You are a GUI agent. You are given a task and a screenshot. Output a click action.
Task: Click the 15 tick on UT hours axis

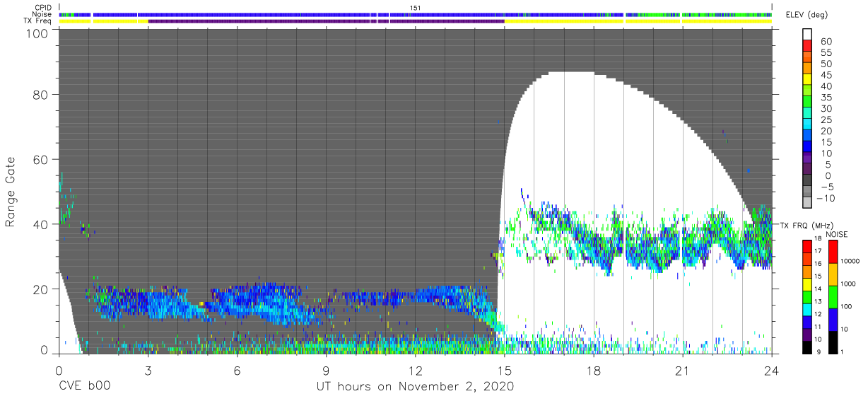coord(505,370)
